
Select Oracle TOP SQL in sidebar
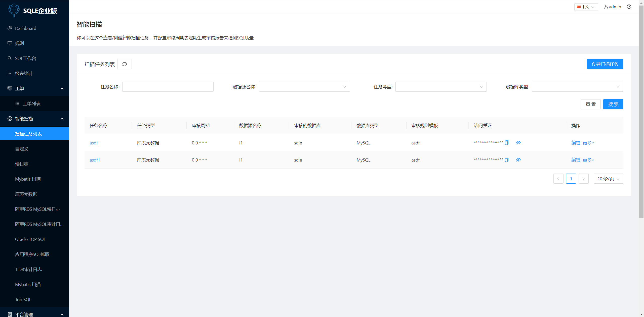click(35, 239)
